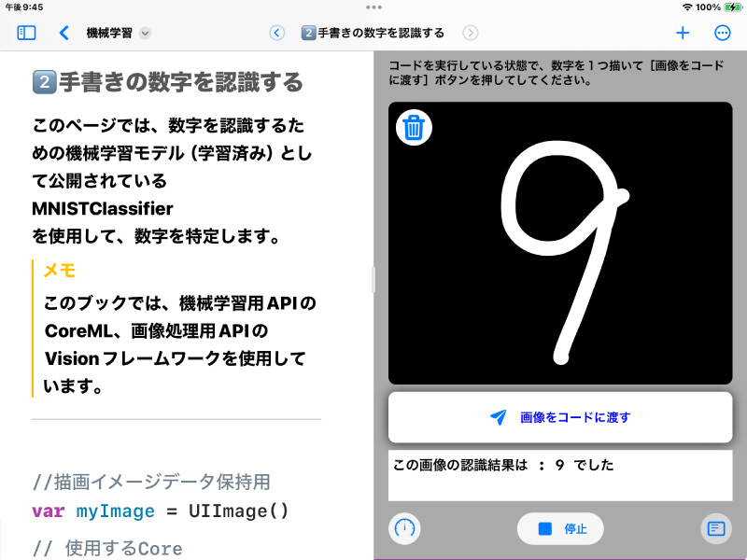
Task: Toggle the sidebar panel icon
Action: pos(26,33)
